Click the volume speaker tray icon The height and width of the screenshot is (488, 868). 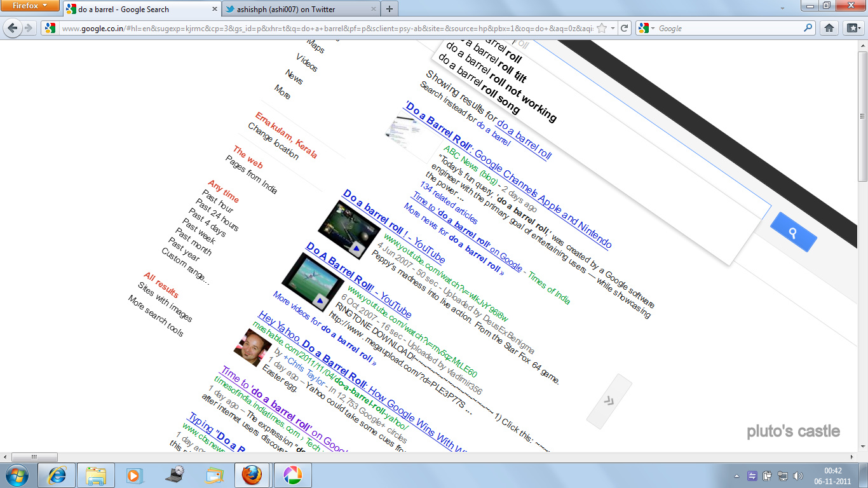(x=799, y=475)
